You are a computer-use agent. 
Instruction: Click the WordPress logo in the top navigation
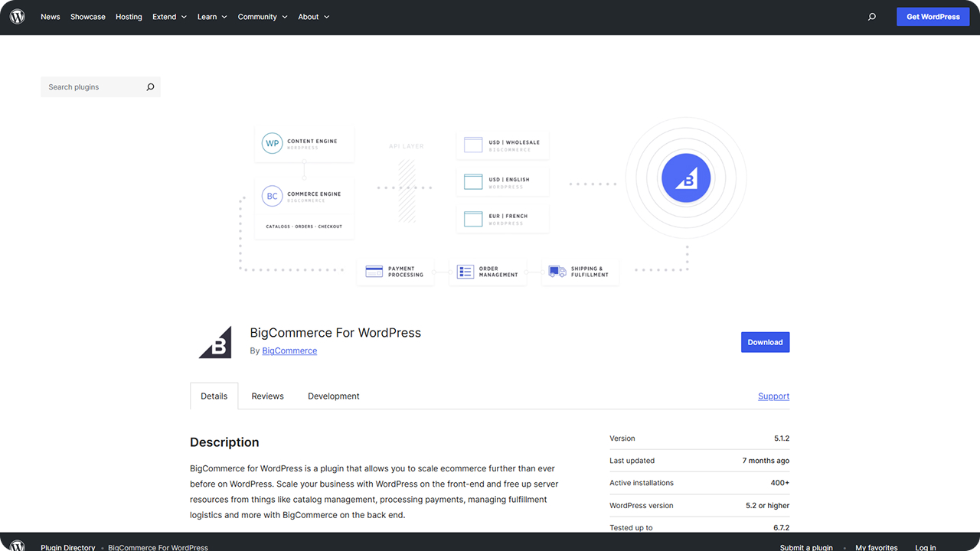click(x=18, y=17)
